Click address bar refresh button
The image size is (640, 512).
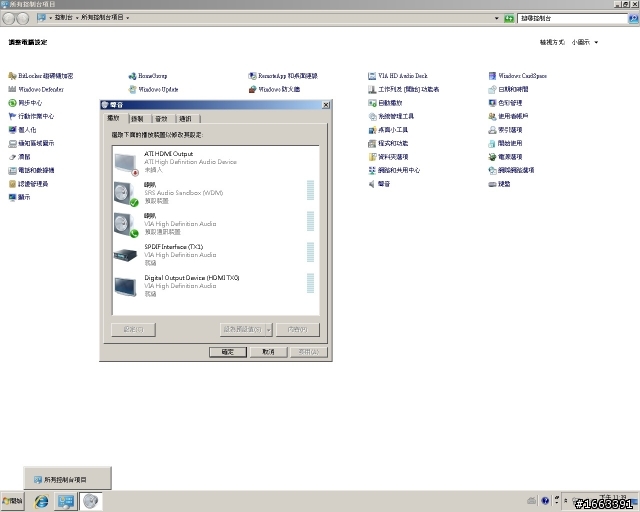tap(509, 18)
